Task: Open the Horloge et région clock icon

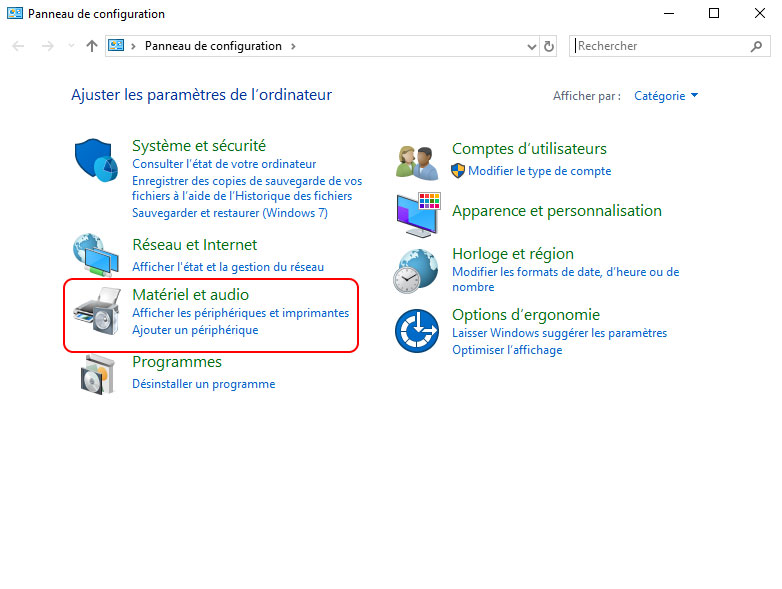Action: pos(416,271)
